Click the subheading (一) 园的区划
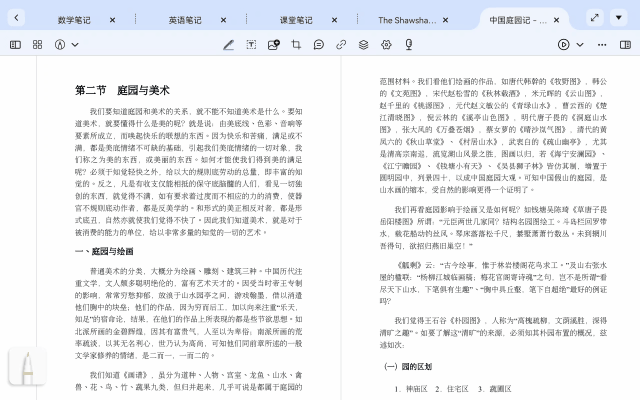 pyautogui.click(x=408, y=367)
